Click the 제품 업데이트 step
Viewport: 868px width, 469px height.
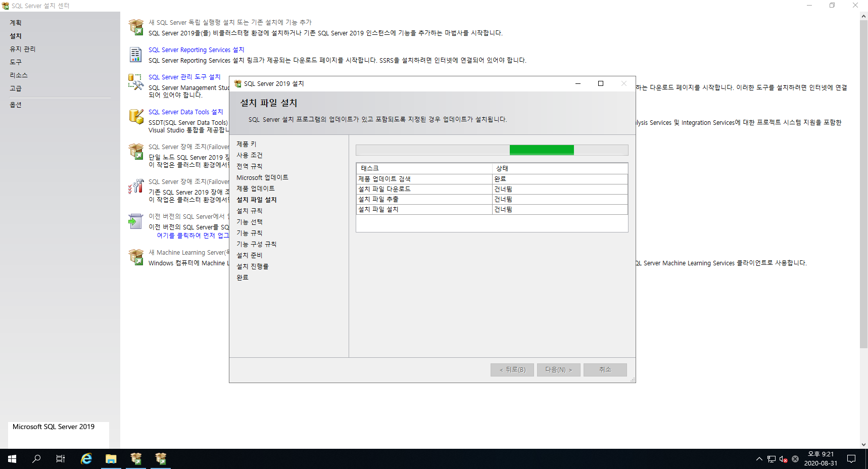pos(256,189)
